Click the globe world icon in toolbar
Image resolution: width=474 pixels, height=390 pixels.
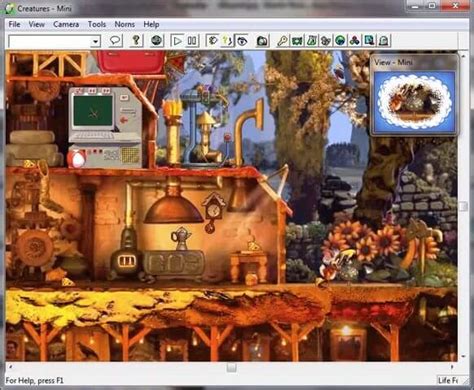pos(157,41)
